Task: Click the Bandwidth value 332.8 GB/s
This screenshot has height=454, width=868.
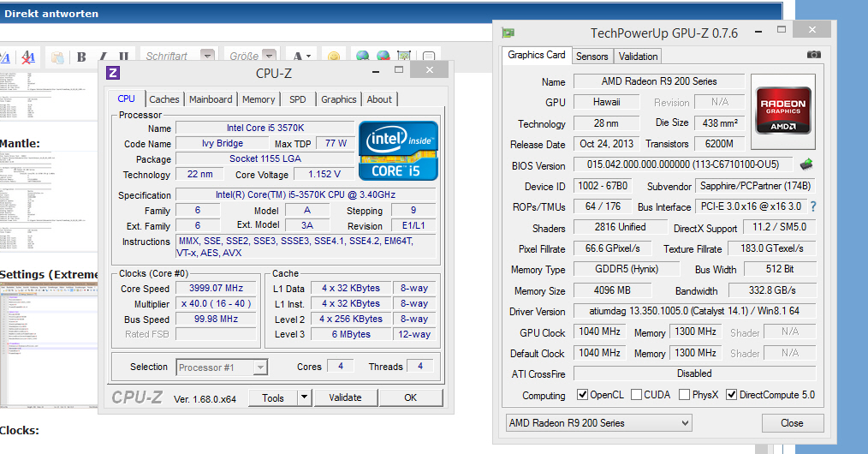Action: (x=771, y=290)
